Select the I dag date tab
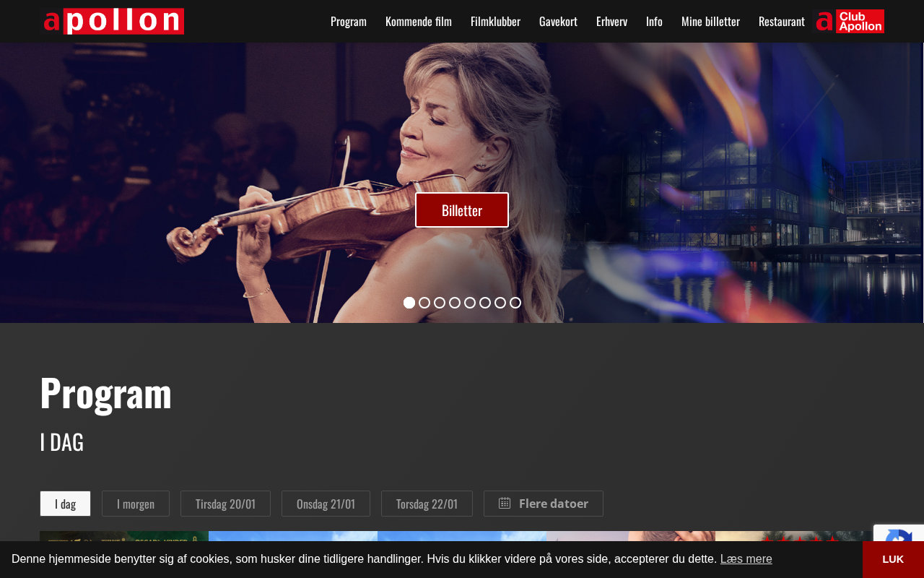 65,504
